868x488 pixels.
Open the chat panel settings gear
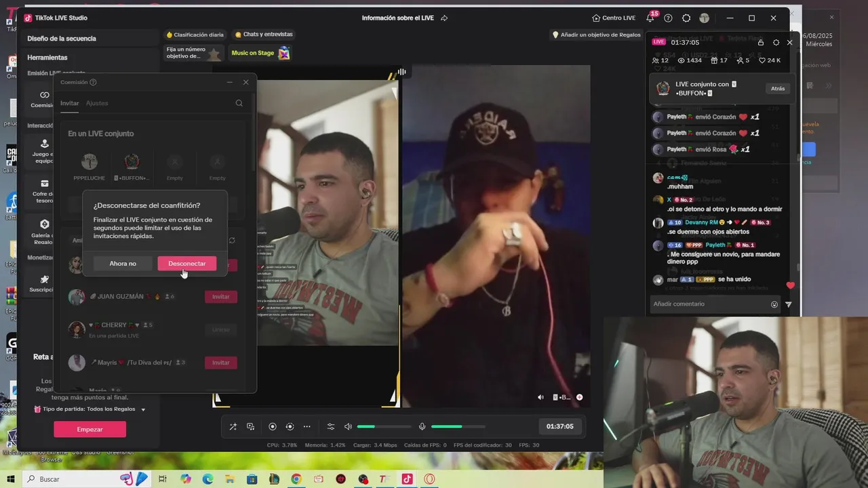coord(776,42)
